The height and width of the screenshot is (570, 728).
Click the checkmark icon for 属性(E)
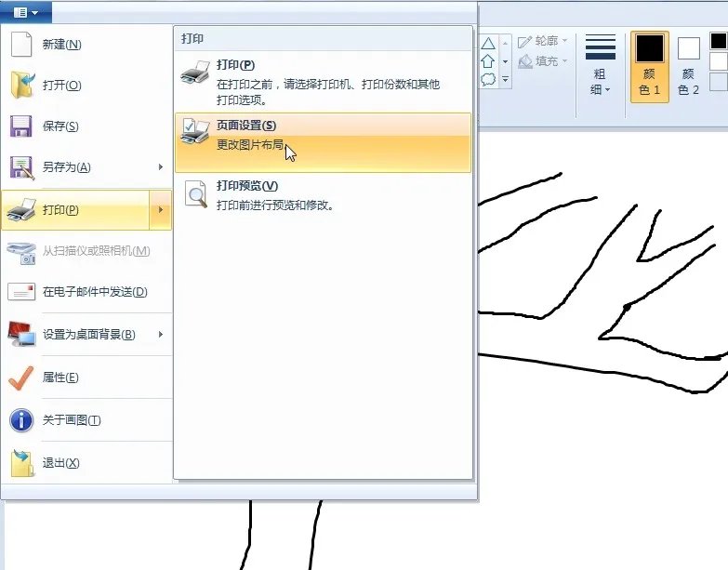tap(20, 378)
